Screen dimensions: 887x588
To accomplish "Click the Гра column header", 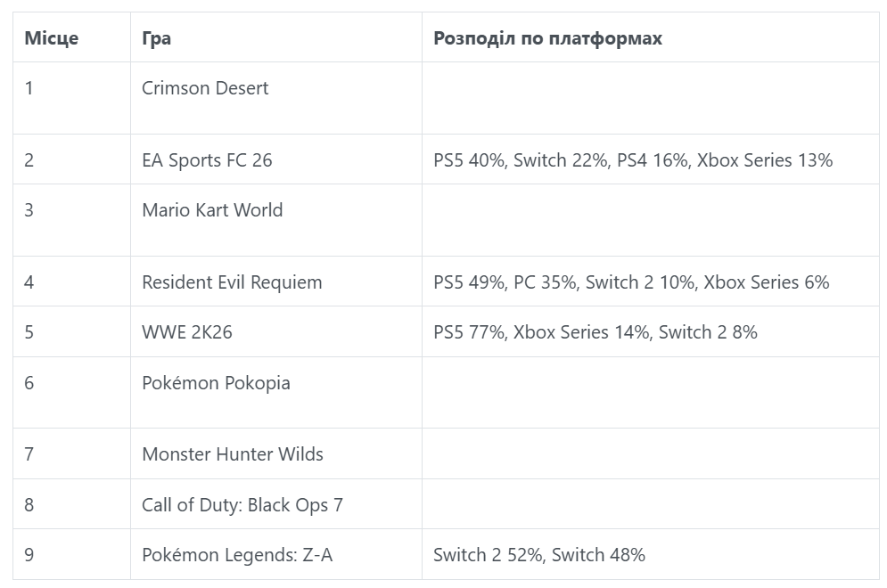I will click(x=276, y=37).
